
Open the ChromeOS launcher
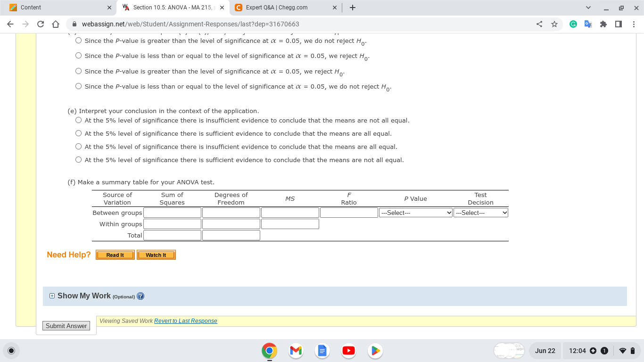click(x=12, y=351)
